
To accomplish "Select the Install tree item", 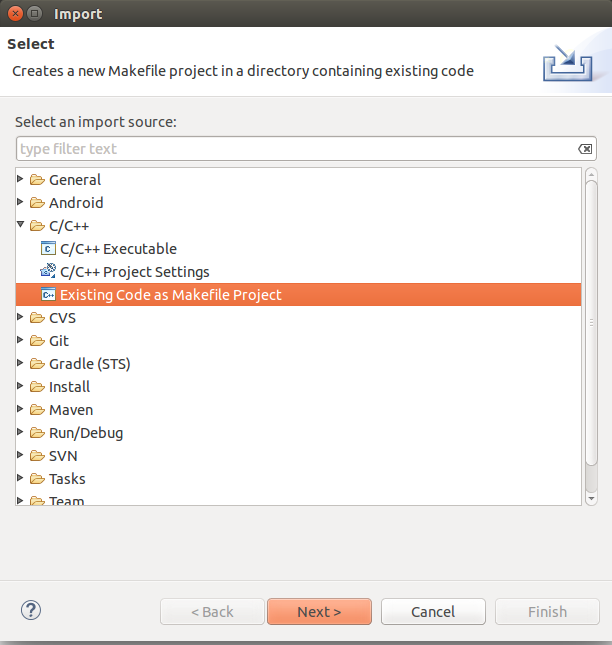I will click(x=70, y=387).
